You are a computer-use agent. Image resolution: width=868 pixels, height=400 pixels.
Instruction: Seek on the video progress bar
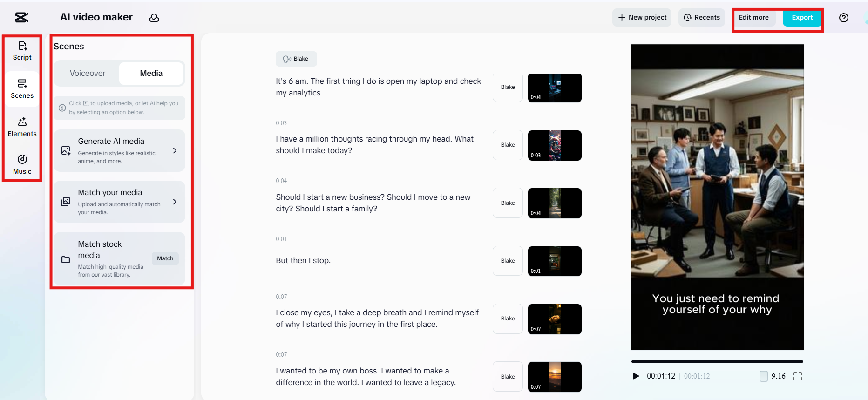pyautogui.click(x=717, y=361)
